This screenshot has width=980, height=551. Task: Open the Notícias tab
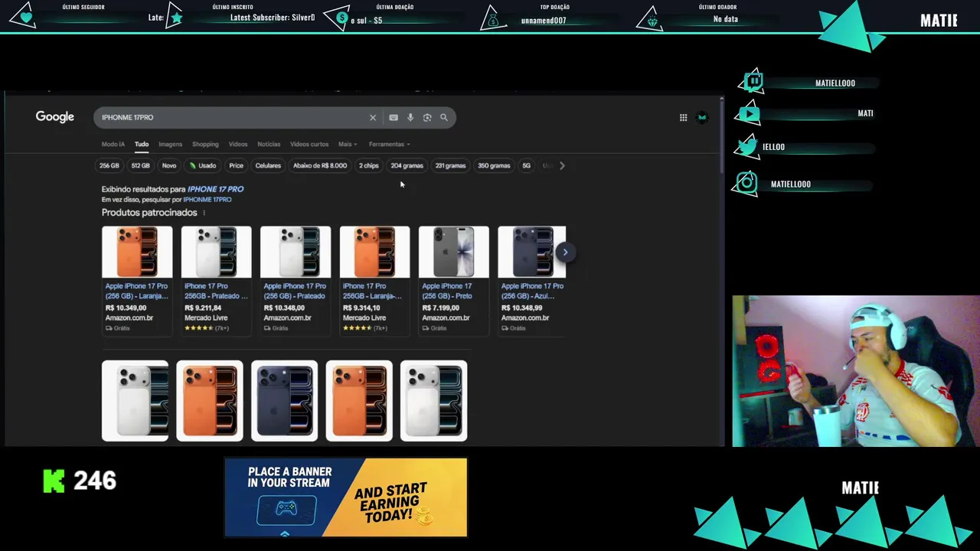point(269,145)
